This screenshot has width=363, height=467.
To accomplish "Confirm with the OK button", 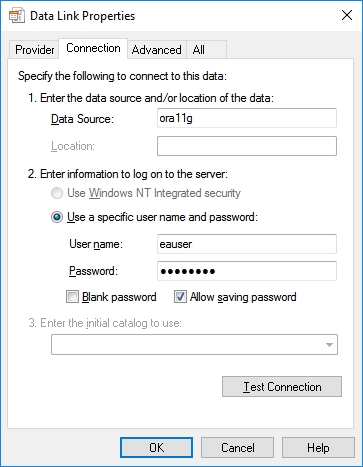I will [x=156, y=448].
